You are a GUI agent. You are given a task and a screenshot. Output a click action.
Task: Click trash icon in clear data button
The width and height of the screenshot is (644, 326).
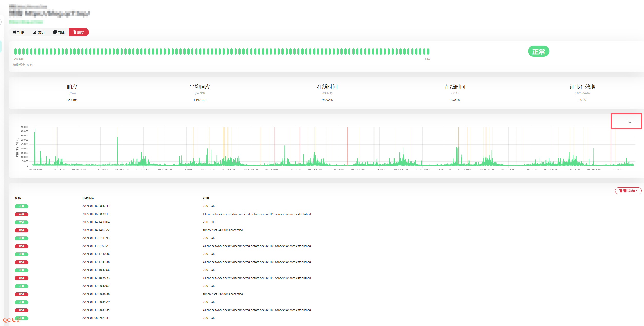pos(620,191)
